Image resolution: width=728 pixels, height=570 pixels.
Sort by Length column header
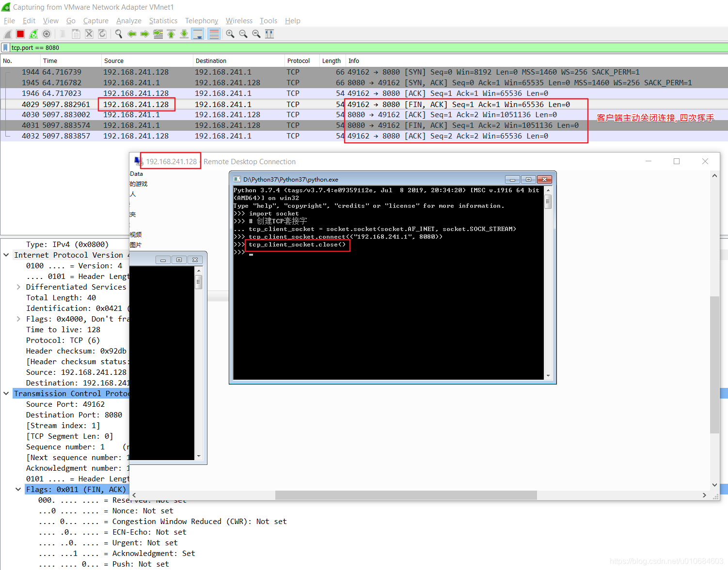(x=332, y=61)
